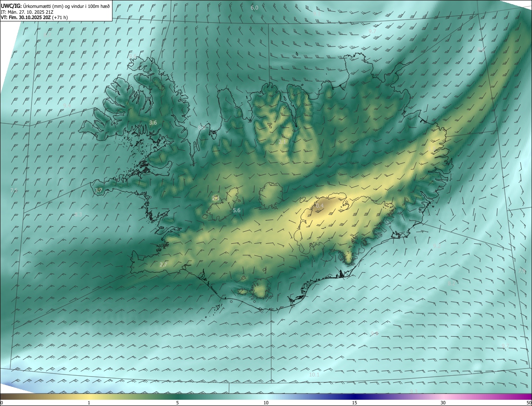This screenshot has width=532, height=406.
Task: Click the 5 tick on the colour legend
Action: pos(177,403)
